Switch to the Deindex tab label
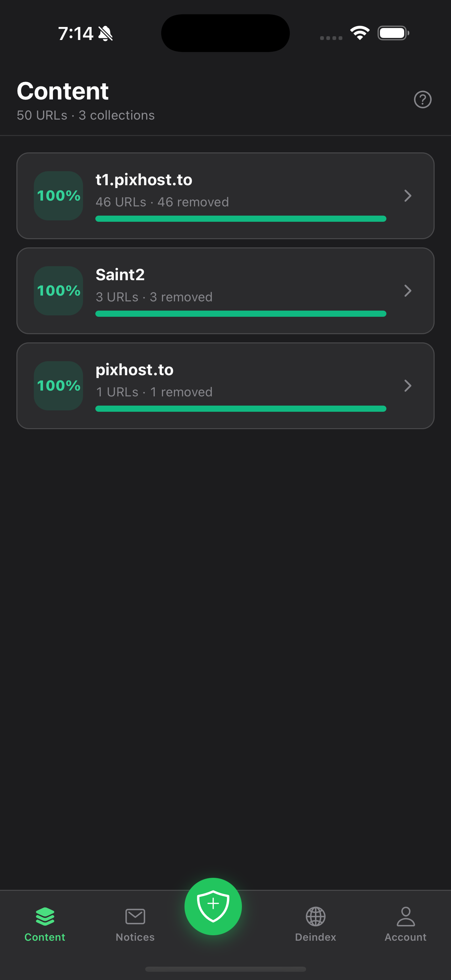The width and height of the screenshot is (451, 980). click(x=316, y=937)
